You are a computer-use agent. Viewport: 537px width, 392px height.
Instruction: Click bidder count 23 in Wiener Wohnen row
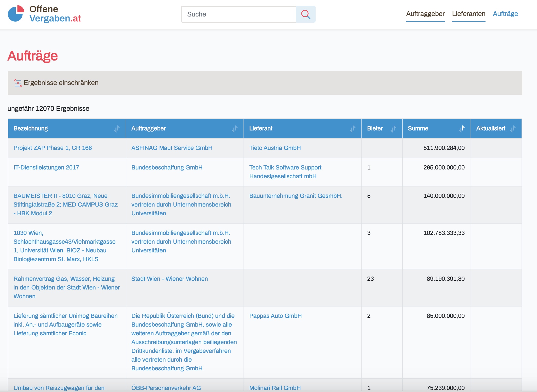click(x=370, y=279)
